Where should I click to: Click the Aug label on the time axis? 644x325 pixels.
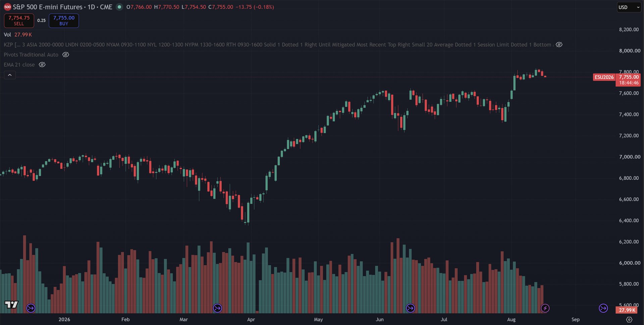[511, 320]
